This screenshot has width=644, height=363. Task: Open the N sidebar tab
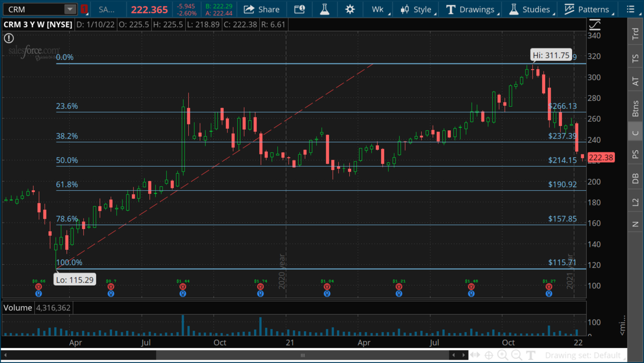pos(635,224)
